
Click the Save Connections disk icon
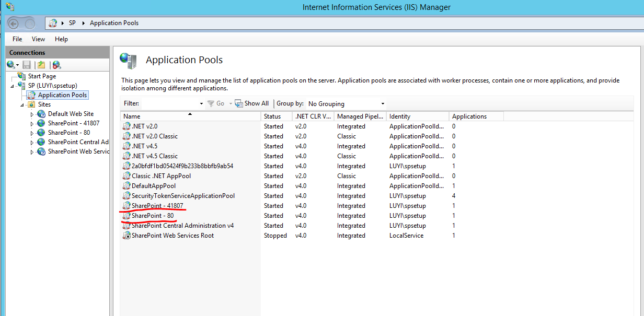[x=26, y=64]
